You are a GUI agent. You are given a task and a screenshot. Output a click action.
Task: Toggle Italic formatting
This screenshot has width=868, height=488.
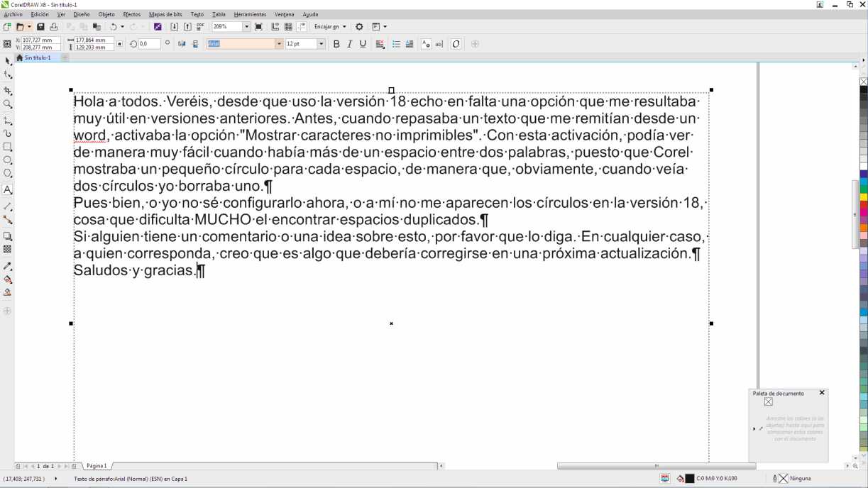click(x=349, y=44)
